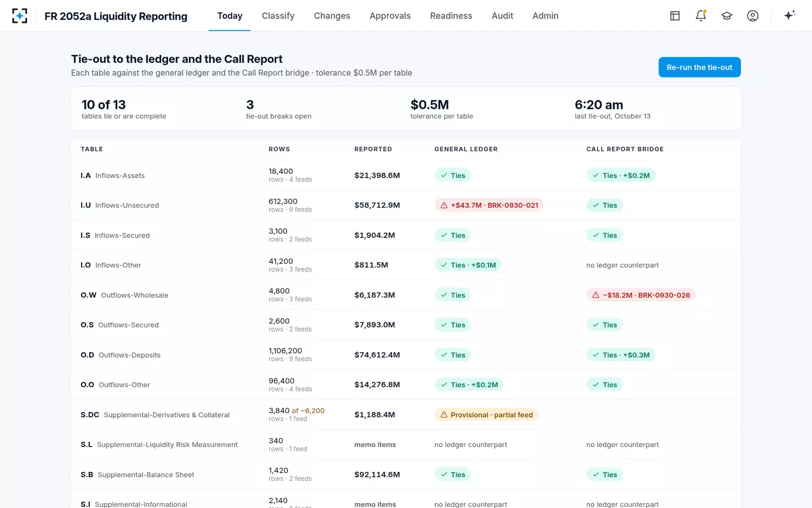Open break BRK-0930-021 badge
This screenshot has width=812, height=508.
click(489, 205)
